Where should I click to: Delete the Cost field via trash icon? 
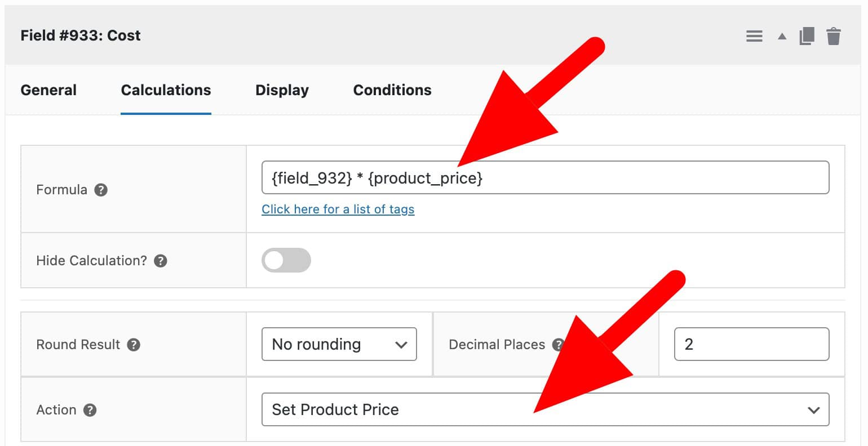[834, 35]
